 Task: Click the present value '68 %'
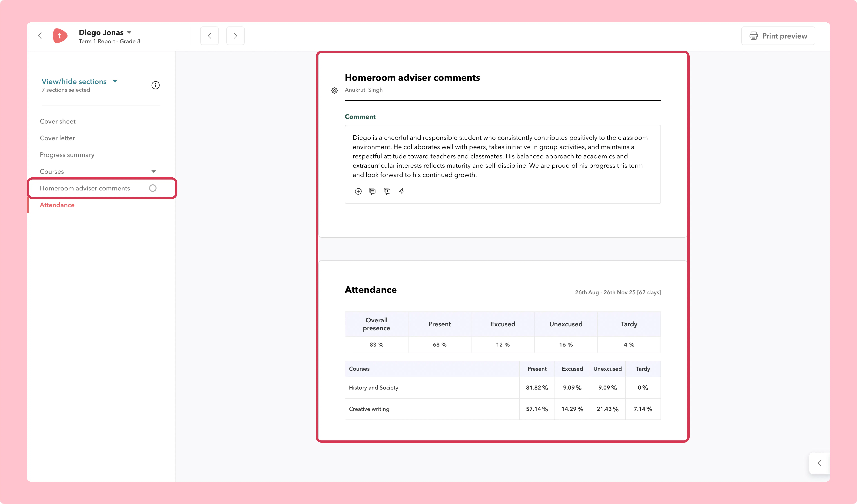click(x=439, y=345)
